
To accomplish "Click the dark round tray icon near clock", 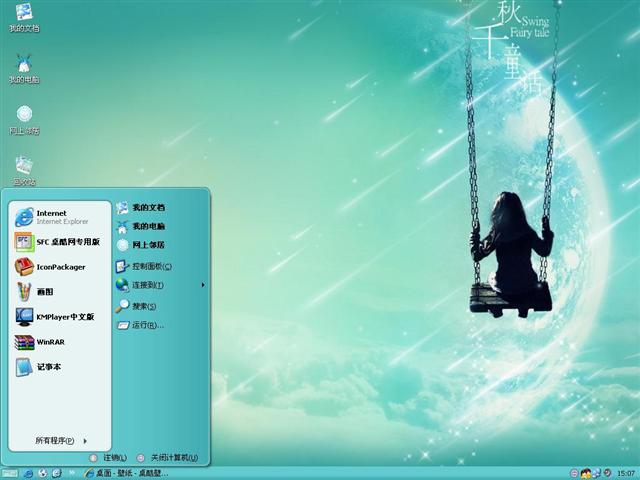I will tap(607, 473).
